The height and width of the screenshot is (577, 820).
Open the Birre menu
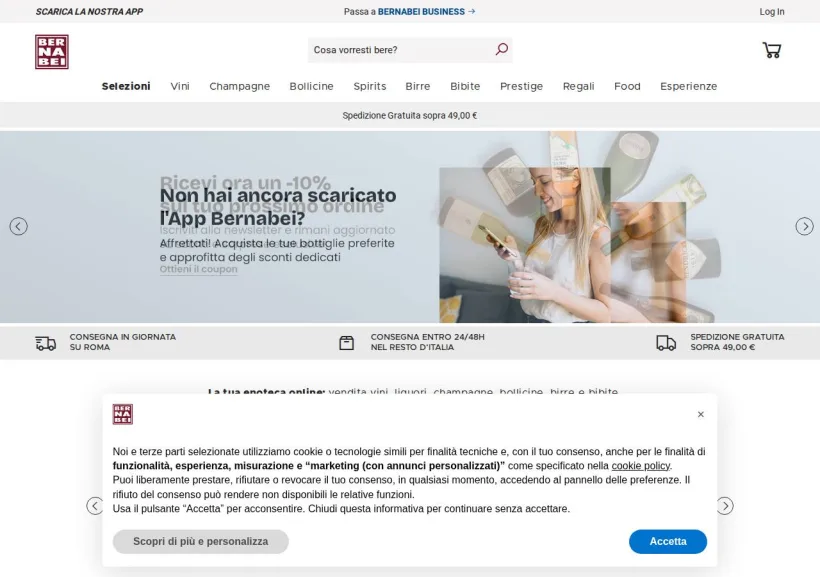(418, 86)
